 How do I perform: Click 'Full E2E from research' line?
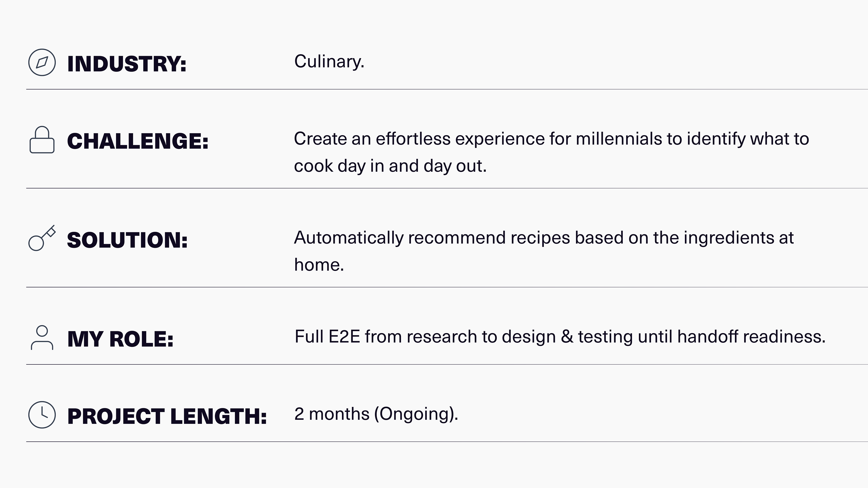[560, 337]
